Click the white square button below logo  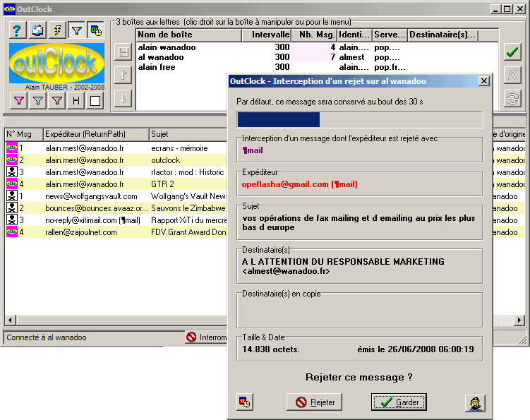(95, 101)
